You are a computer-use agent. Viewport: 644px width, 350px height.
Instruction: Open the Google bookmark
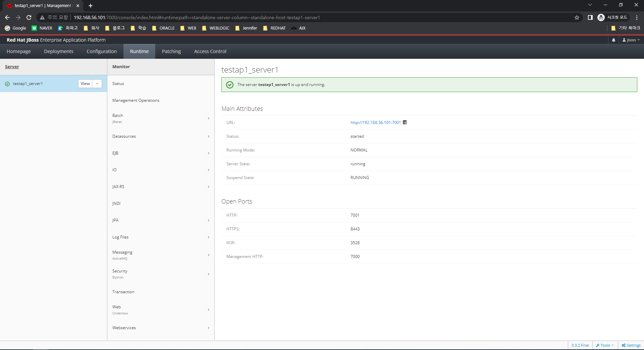click(x=15, y=28)
